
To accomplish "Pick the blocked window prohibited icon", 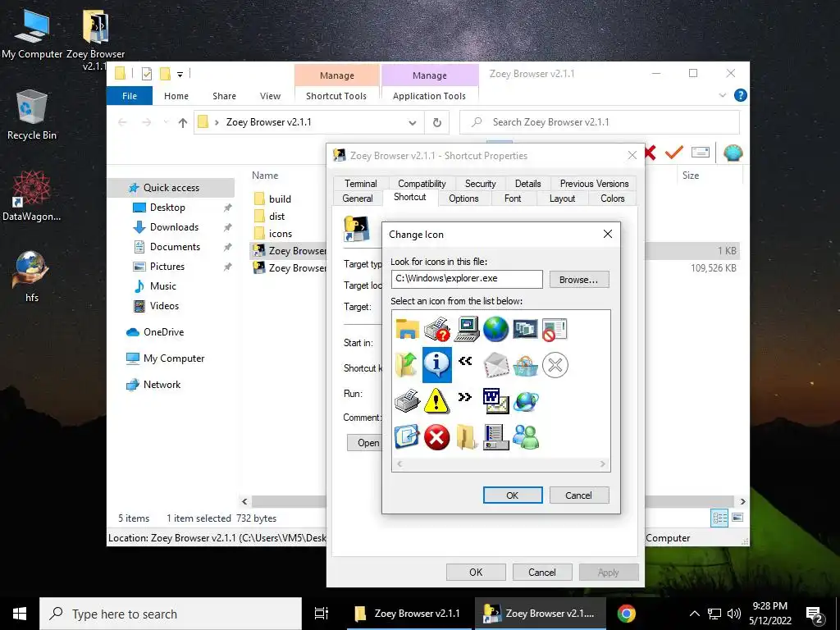I will click(555, 329).
